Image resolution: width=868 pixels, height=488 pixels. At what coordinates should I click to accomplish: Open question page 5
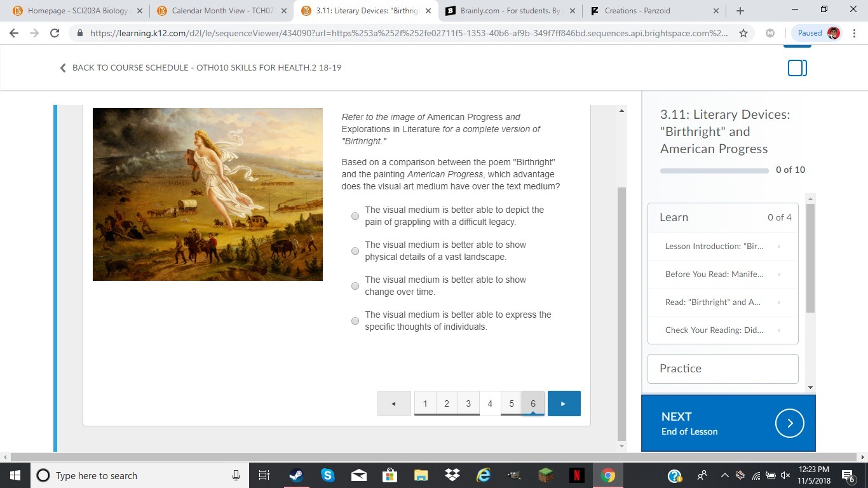pos(512,403)
